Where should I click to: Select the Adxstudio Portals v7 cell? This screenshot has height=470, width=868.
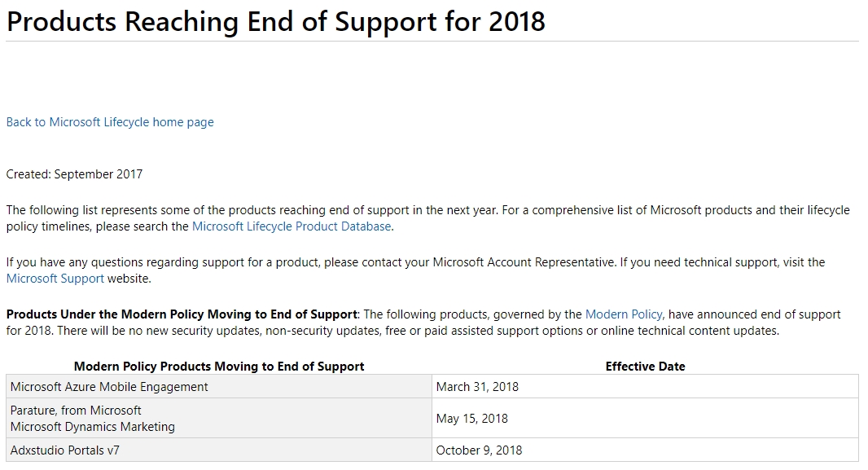click(x=64, y=450)
